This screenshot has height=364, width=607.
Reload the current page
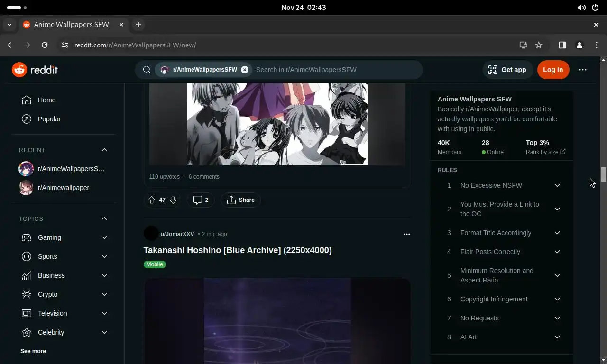pyautogui.click(x=45, y=45)
